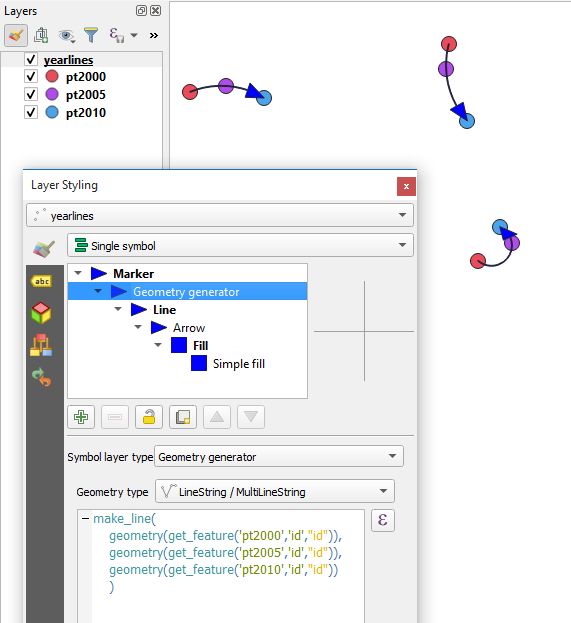Open the style History undo icon
Viewport: 571px width, 623px height.
click(x=41, y=377)
